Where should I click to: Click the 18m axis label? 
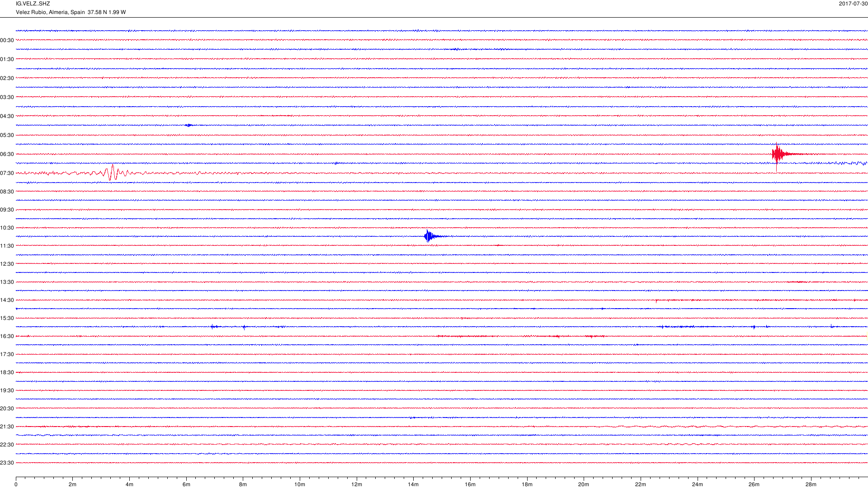527,484
